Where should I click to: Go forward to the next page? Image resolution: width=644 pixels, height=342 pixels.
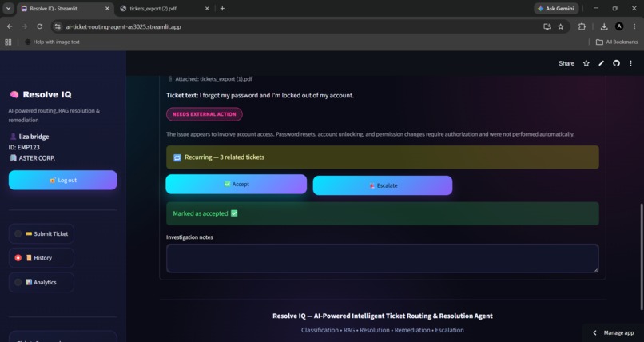pyautogui.click(x=25, y=26)
